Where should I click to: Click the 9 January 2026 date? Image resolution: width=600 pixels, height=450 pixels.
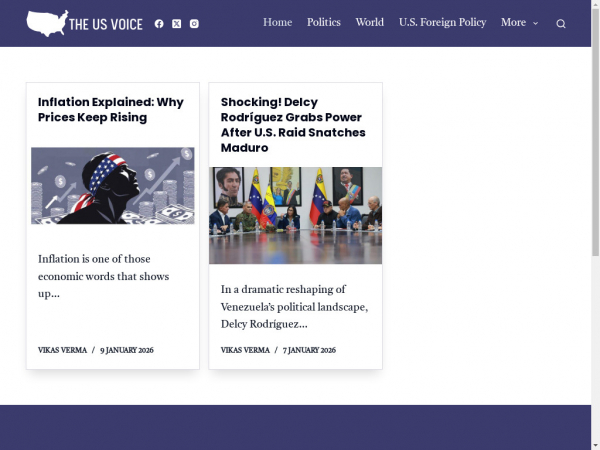(x=127, y=350)
